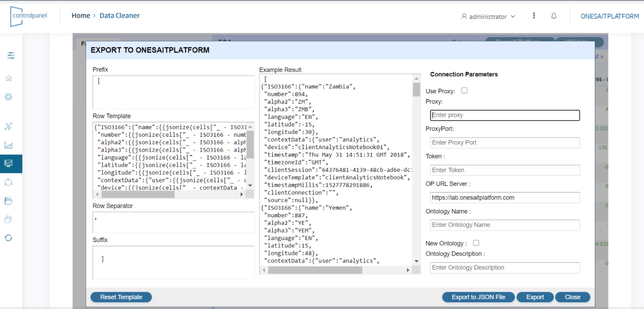Viewport: 644px width, 309px height.
Task: Open the kebab three-dot menu at top
Action: 534,15
